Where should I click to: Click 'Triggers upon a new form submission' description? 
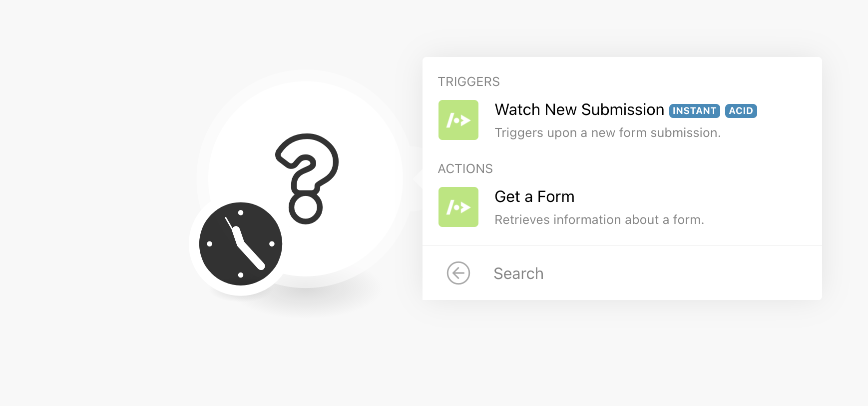coord(607,132)
